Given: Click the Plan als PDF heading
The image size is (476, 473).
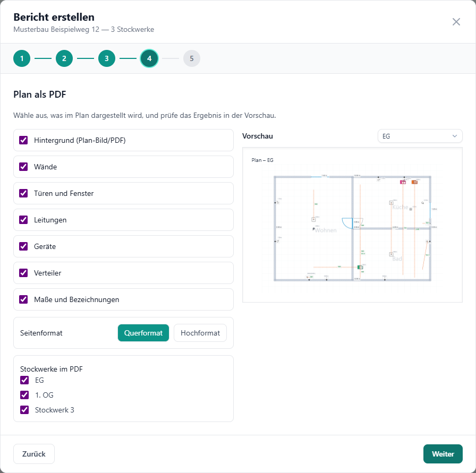Looking at the screenshot, I should (x=40, y=94).
